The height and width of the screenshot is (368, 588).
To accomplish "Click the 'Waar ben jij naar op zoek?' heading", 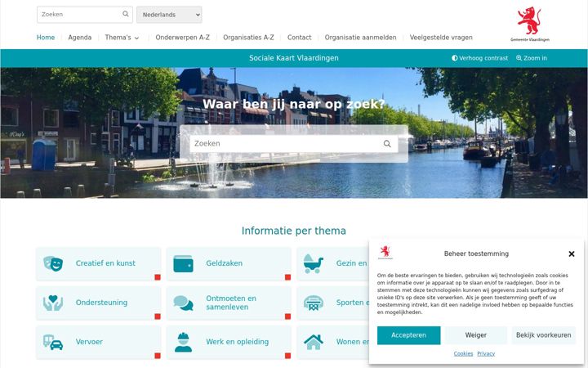I will pyautogui.click(x=294, y=104).
